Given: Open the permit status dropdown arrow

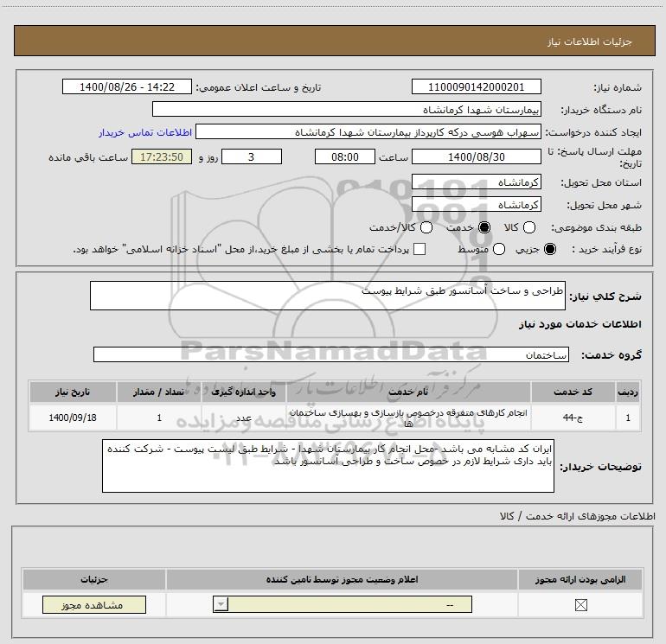Looking at the screenshot, I should tap(221, 604).
